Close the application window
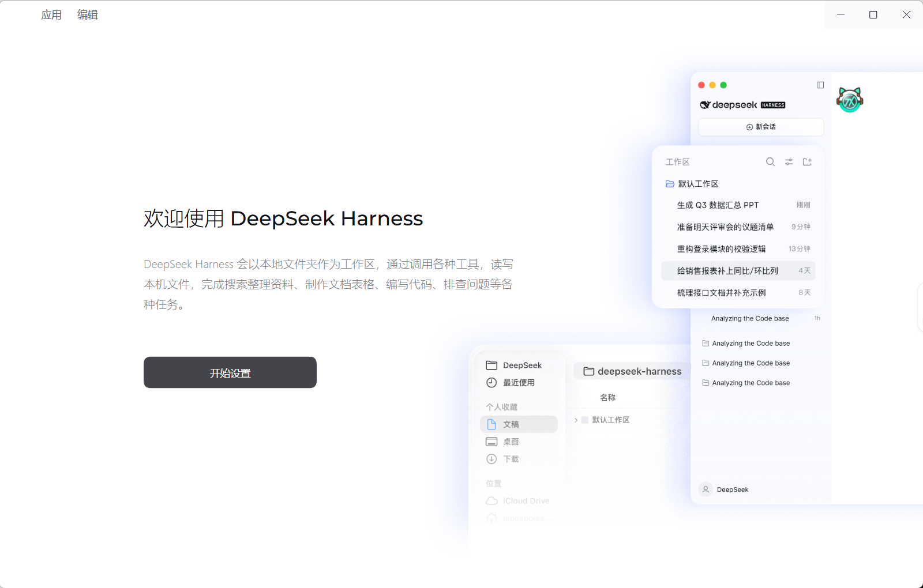The width and height of the screenshot is (923, 588). coord(906,14)
